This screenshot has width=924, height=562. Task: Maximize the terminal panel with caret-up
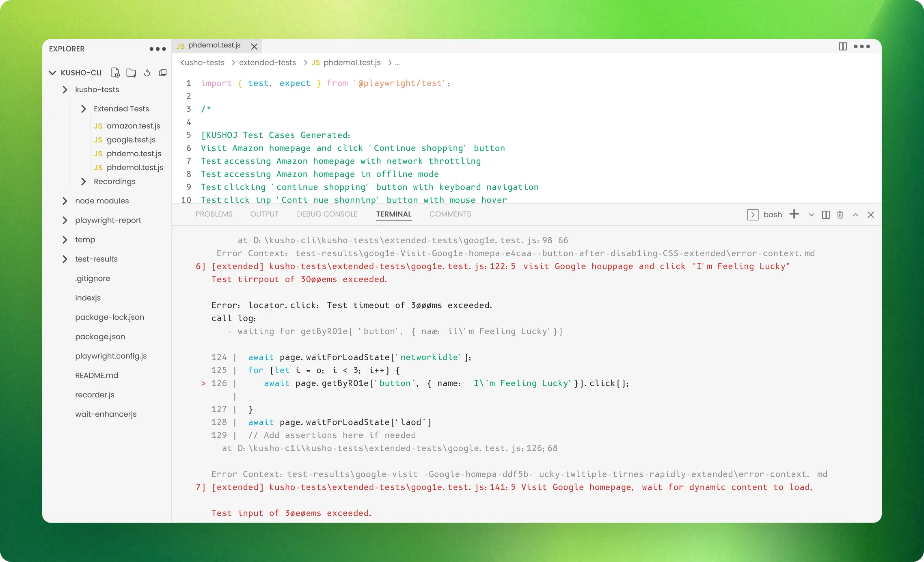[855, 215]
